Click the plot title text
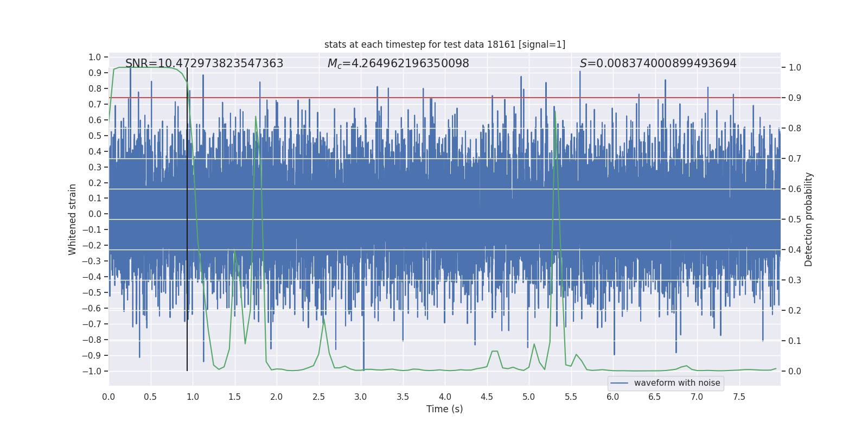This screenshot has height=434, width=868. (x=445, y=44)
